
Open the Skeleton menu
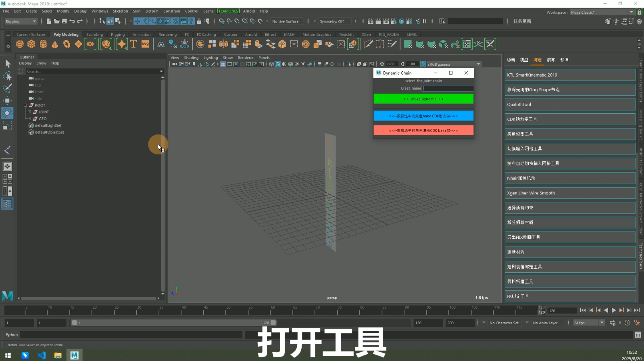point(120,11)
